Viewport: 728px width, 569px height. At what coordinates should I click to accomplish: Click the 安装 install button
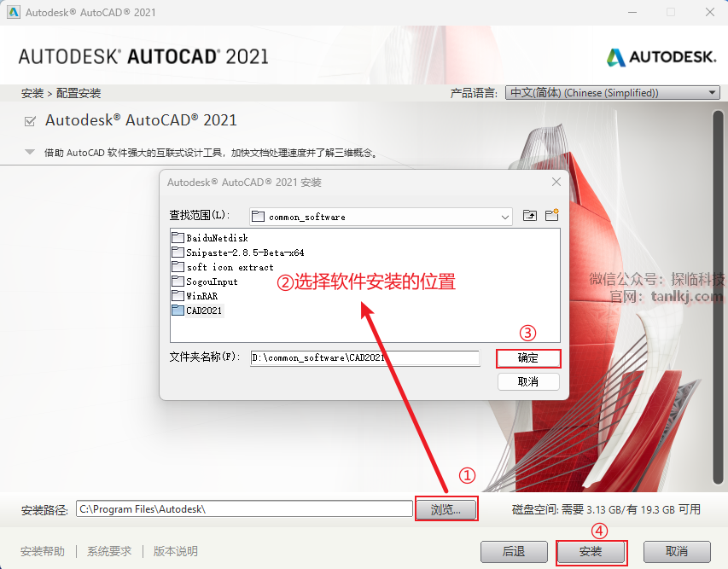point(591,551)
